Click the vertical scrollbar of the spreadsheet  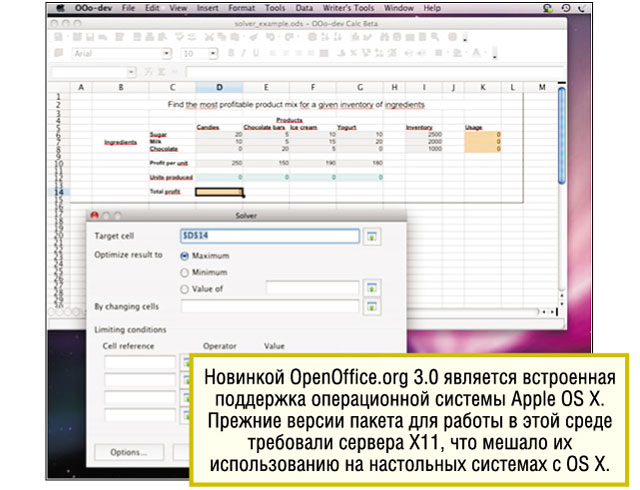pyautogui.click(x=562, y=136)
